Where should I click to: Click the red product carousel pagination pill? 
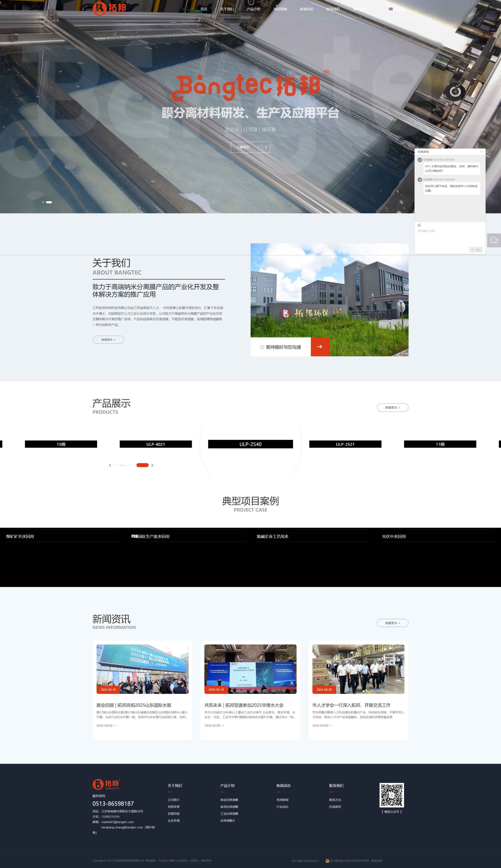(x=142, y=465)
